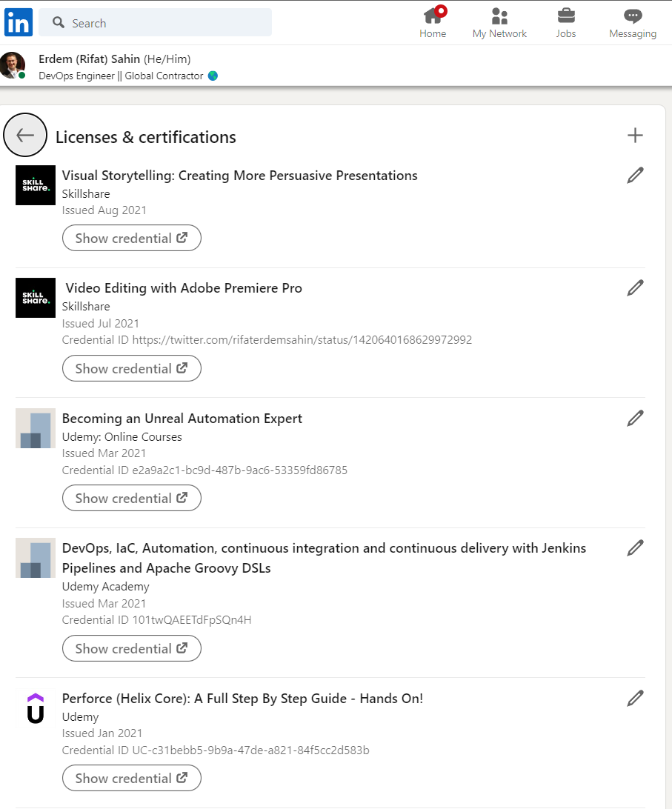
Task: Open My Network from the top navigation
Action: [499, 23]
